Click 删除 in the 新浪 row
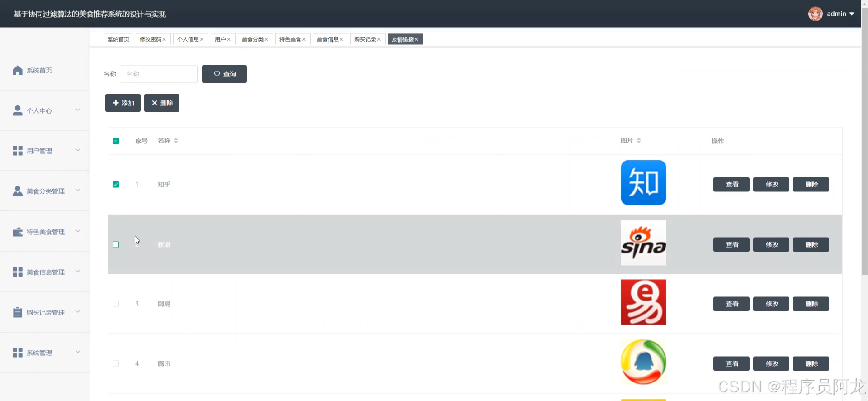 pyautogui.click(x=811, y=244)
